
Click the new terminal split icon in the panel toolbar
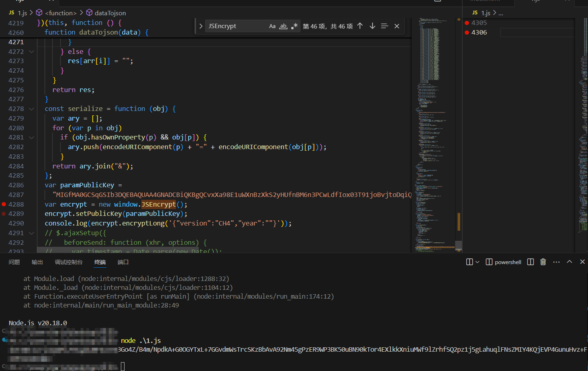(469, 262)
